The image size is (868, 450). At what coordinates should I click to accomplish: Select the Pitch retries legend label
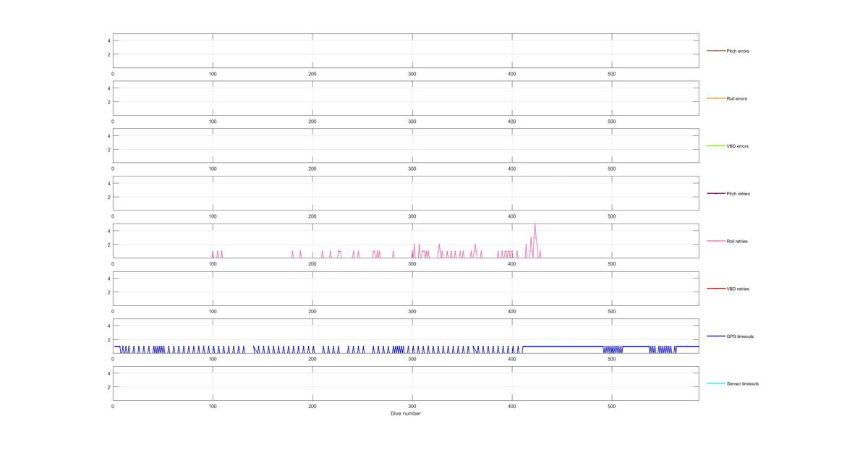tap(739, 194)
